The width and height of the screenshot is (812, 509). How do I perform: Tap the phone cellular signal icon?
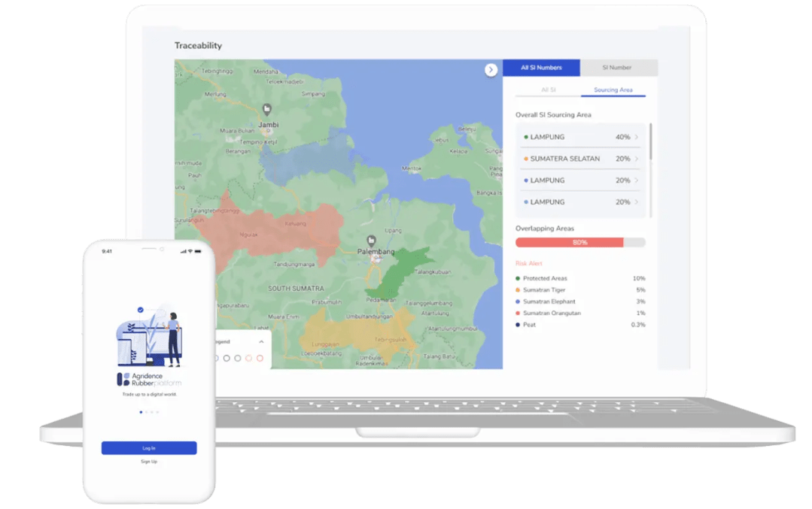coord(184,251)
